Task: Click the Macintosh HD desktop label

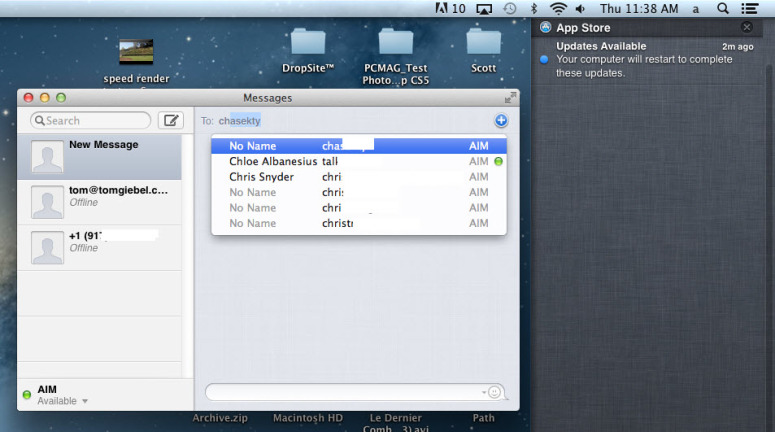Action: coord(308,418)
